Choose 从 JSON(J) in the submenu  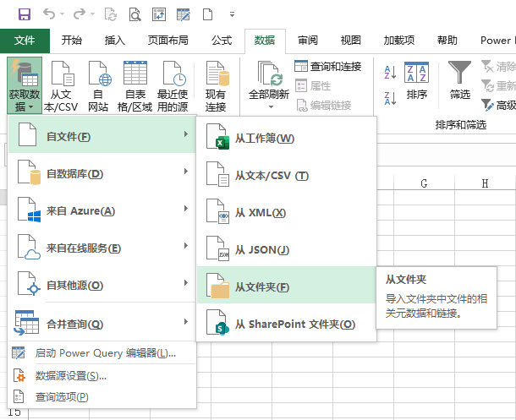click(286, 248)
